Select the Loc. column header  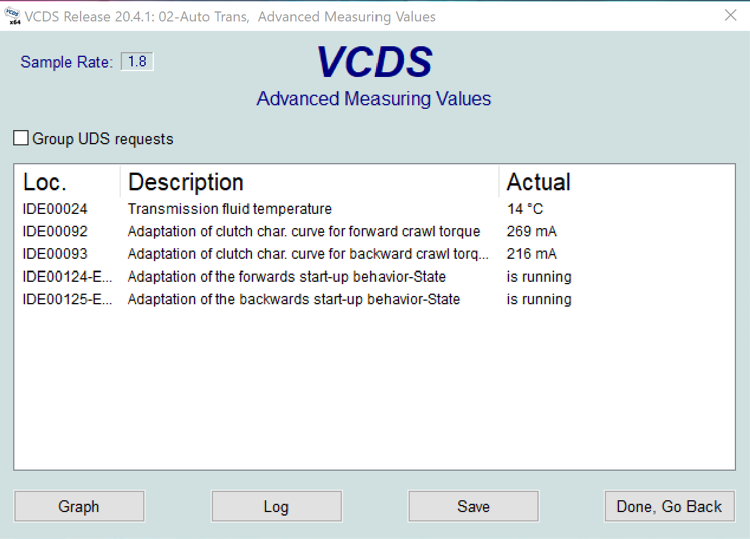point(66,182)
